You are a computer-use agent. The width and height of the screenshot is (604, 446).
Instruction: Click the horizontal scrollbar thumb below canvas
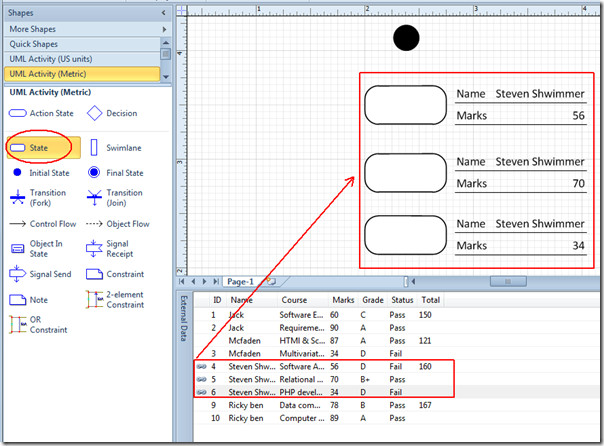click(508, 282)
